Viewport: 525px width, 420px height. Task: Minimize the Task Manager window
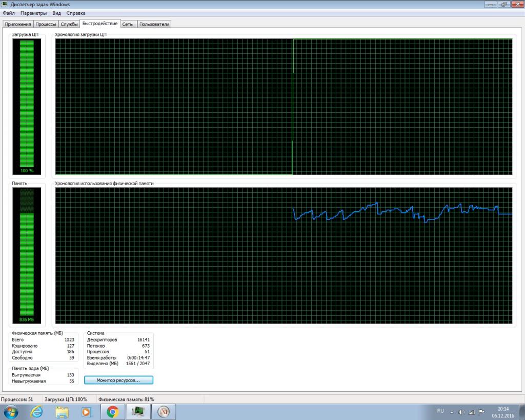pyautogui.click(x=491, y=4)
